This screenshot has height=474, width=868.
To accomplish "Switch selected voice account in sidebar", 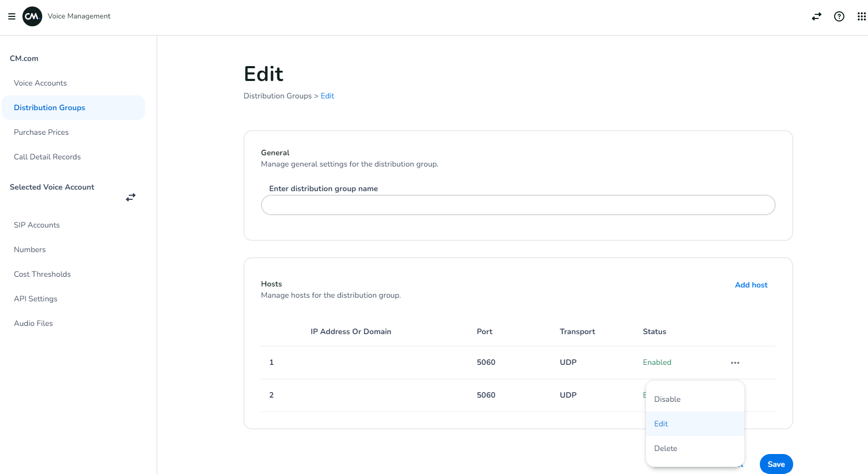I will [131, 197].
